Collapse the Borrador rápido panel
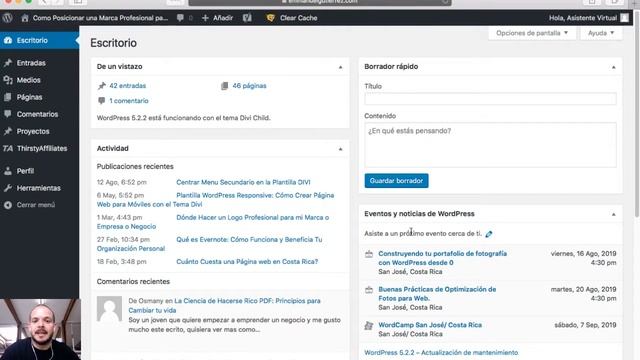640x360 pixels. coord(613,67)
